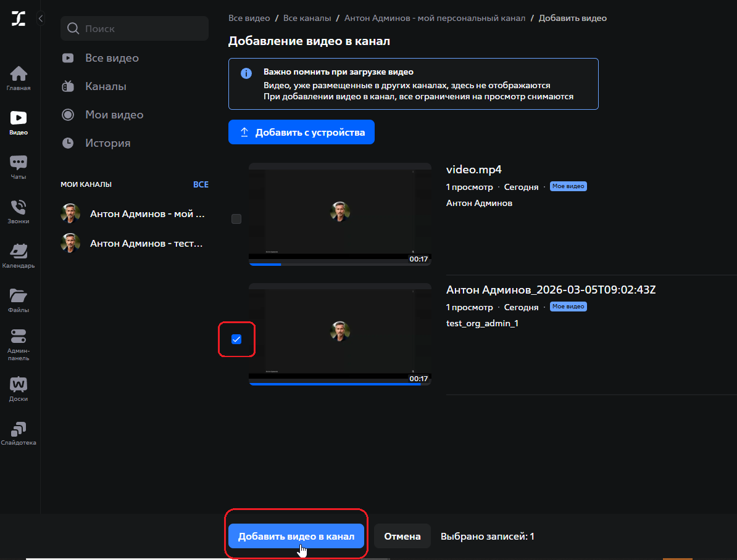
Task: Collapse the sidebar with the chevron arrow
Action: point(40,18)
